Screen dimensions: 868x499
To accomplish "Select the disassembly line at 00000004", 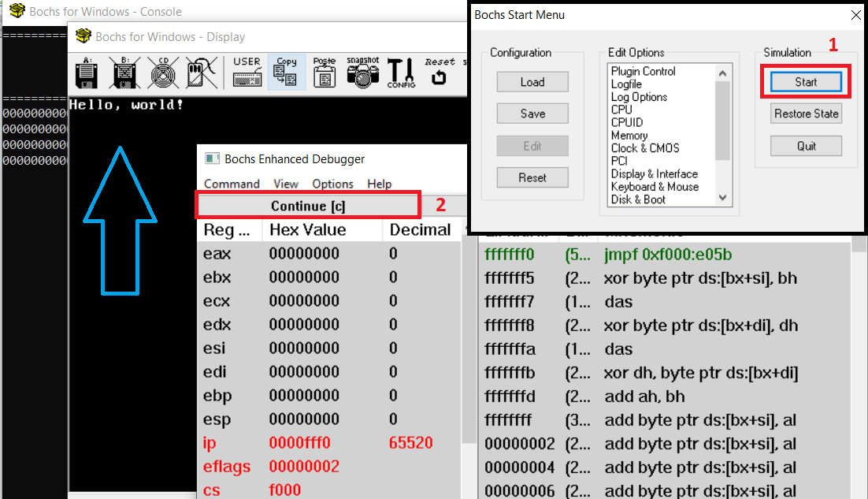I will (664, 467).
